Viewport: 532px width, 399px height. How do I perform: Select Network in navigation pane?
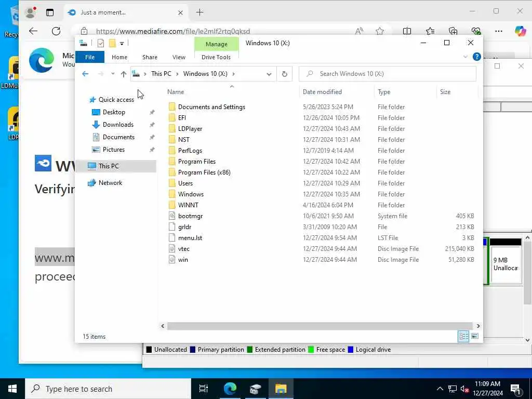(x=110, y=182)
